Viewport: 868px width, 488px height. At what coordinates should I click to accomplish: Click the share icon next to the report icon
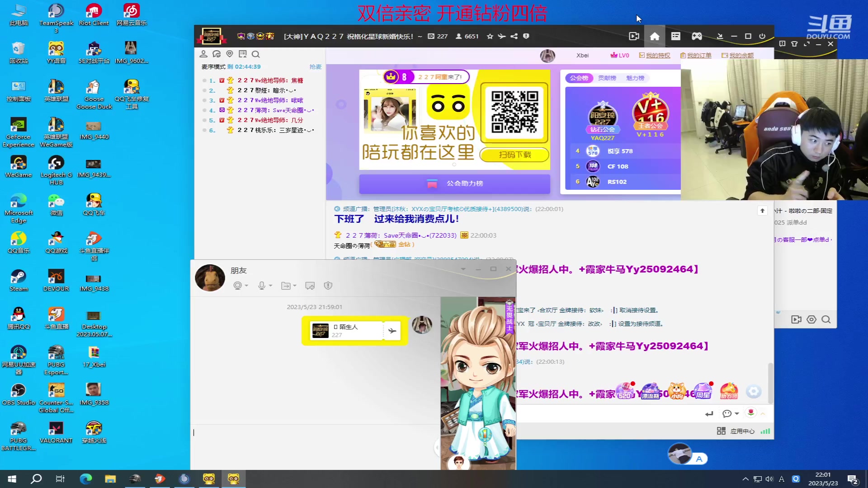coord(514,36)
